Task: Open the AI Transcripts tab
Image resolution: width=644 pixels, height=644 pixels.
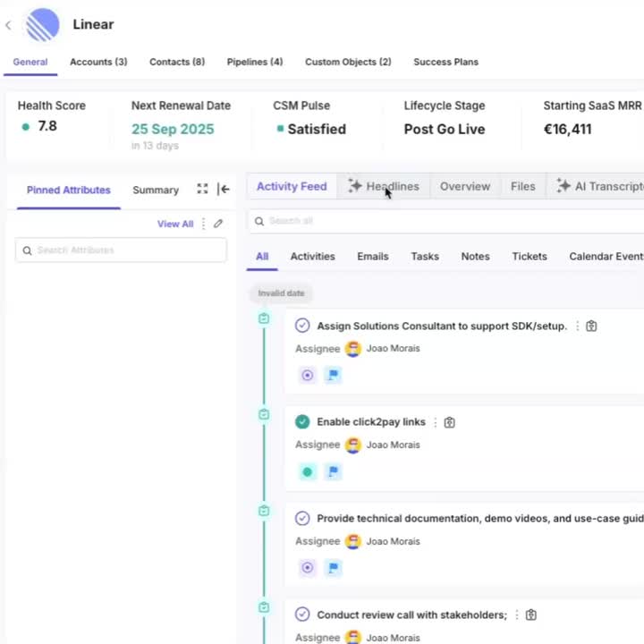Action: pyautogui.click(x=596, y=186)
